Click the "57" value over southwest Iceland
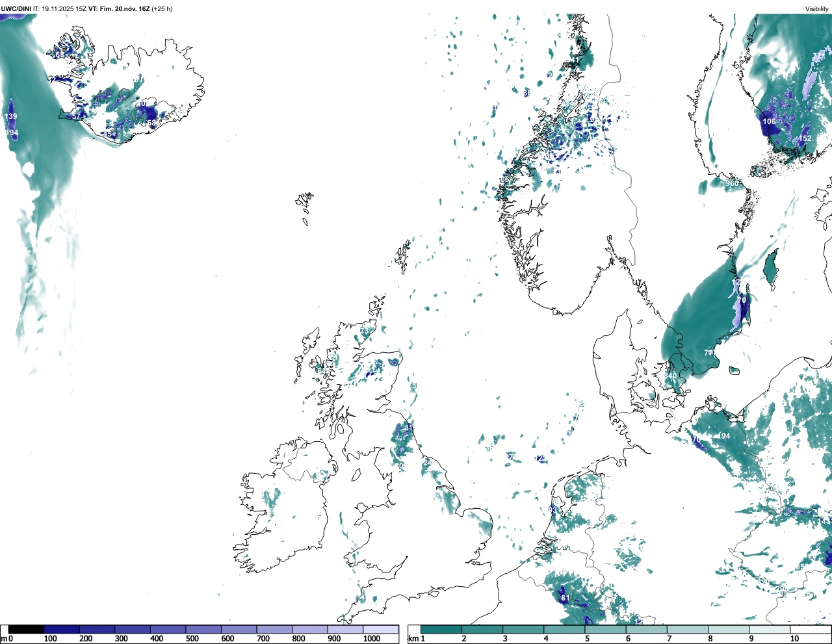This screenshot has width=832, height=644. 76,116
